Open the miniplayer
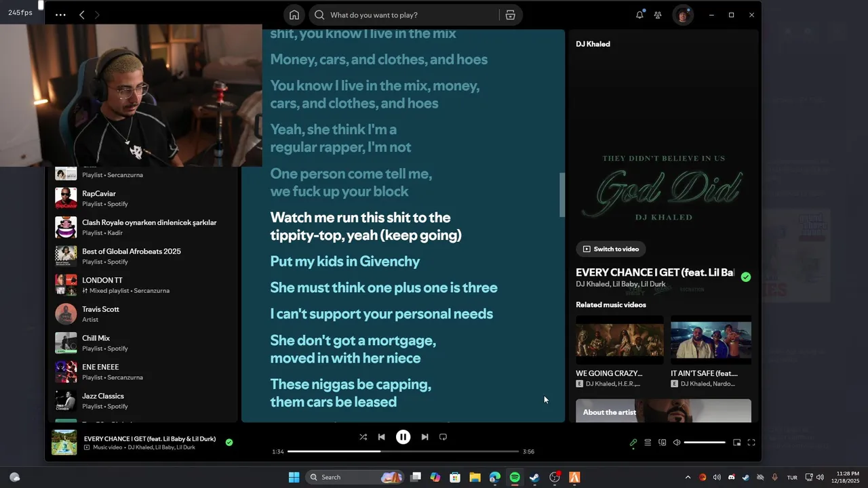 pyautogui.click(x=737, y=443)
